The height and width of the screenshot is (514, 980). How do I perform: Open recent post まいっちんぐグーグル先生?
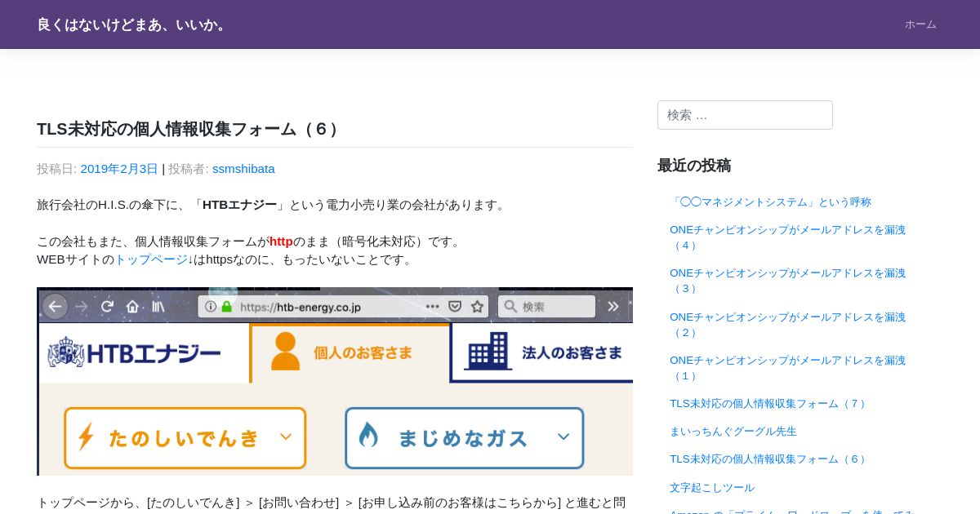(733, 432)
